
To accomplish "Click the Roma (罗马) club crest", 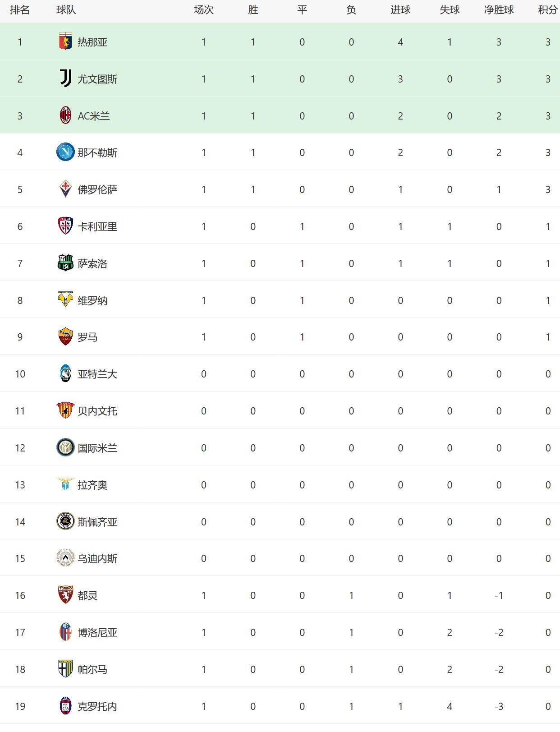I will pos(65,336).
